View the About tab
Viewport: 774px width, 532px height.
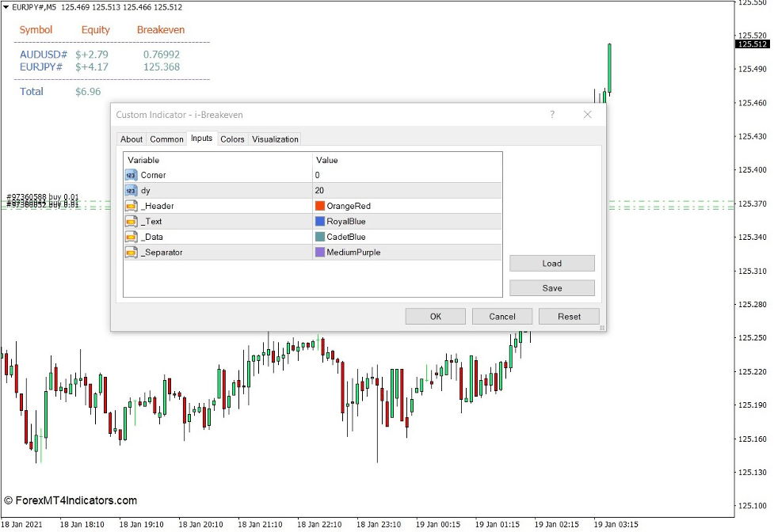click(132, 139)
